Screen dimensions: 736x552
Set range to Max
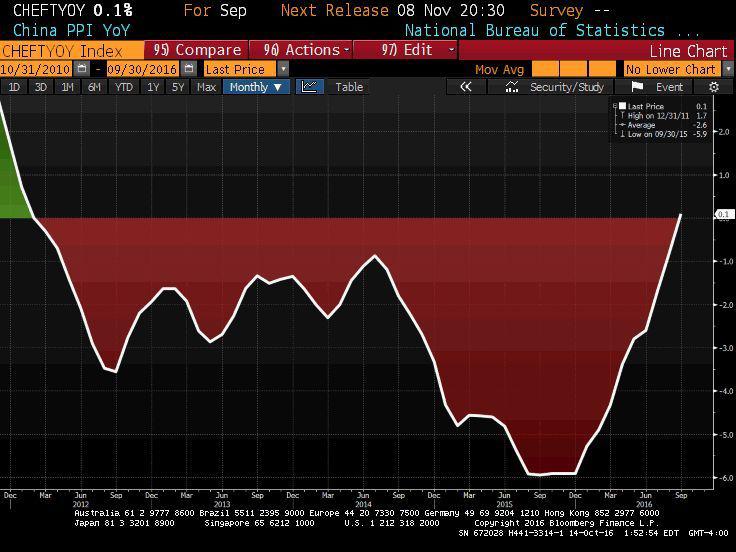pos(206,87)
